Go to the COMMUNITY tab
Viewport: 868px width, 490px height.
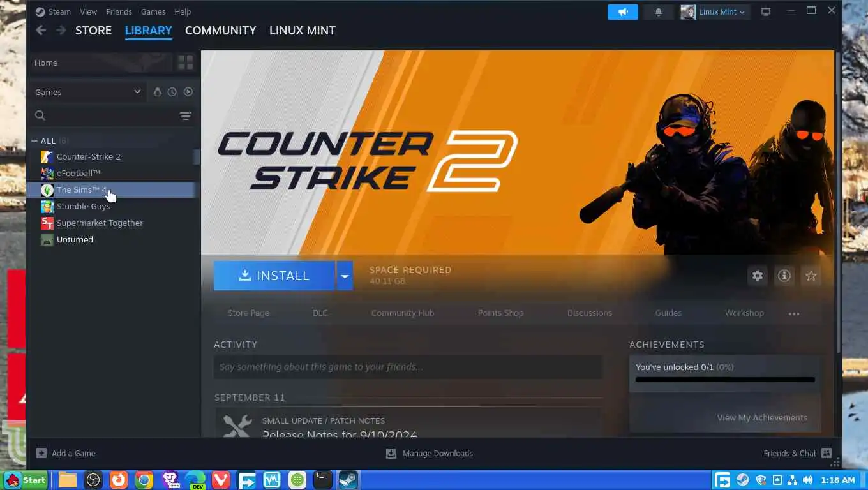220,30
